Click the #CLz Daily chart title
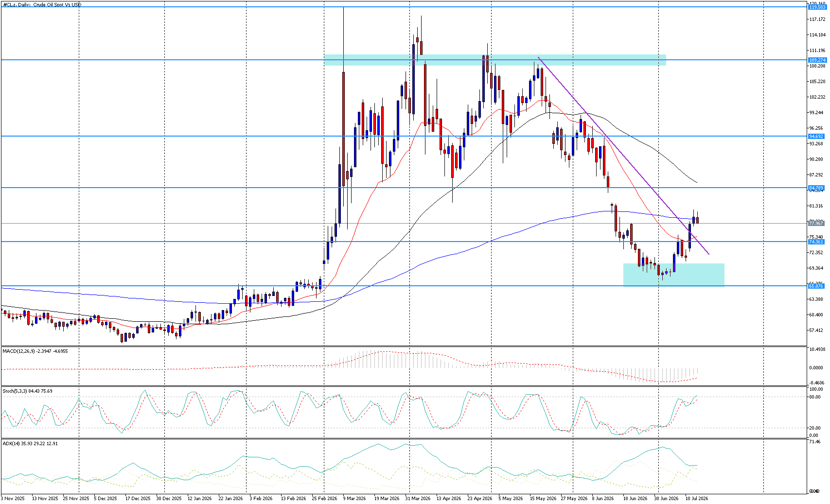The width and height of the screenshot is (830, 504). [x=42, y=4]
